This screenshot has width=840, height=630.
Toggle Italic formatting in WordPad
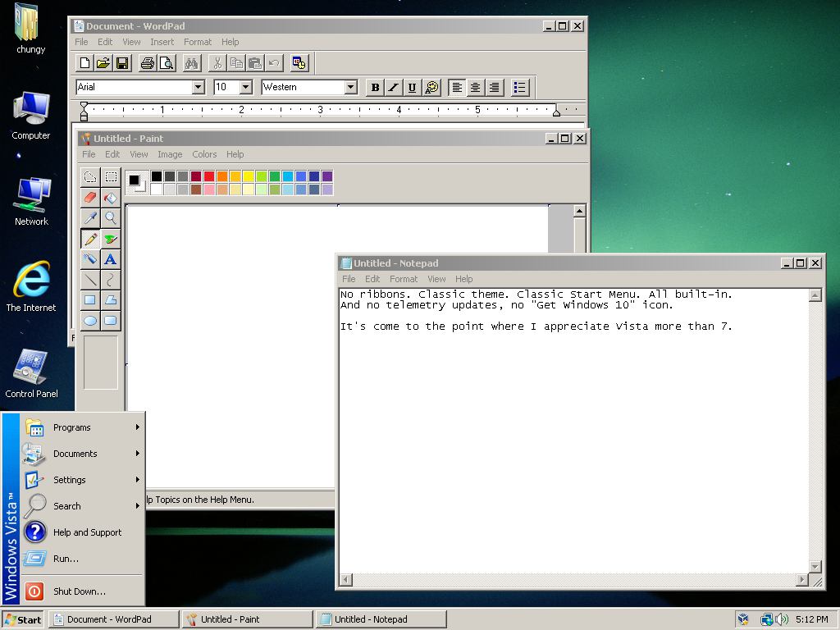[x=393, y=87]
